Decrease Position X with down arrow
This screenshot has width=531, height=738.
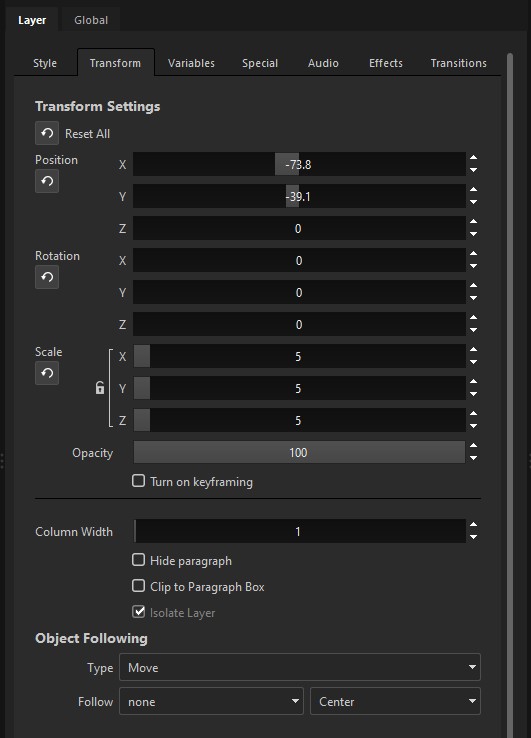coord(474,170)
